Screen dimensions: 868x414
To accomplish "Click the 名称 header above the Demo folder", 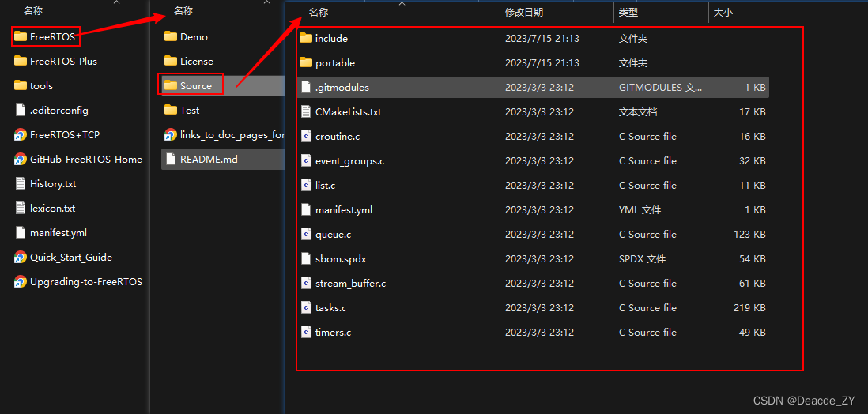I will click(183, 10).
